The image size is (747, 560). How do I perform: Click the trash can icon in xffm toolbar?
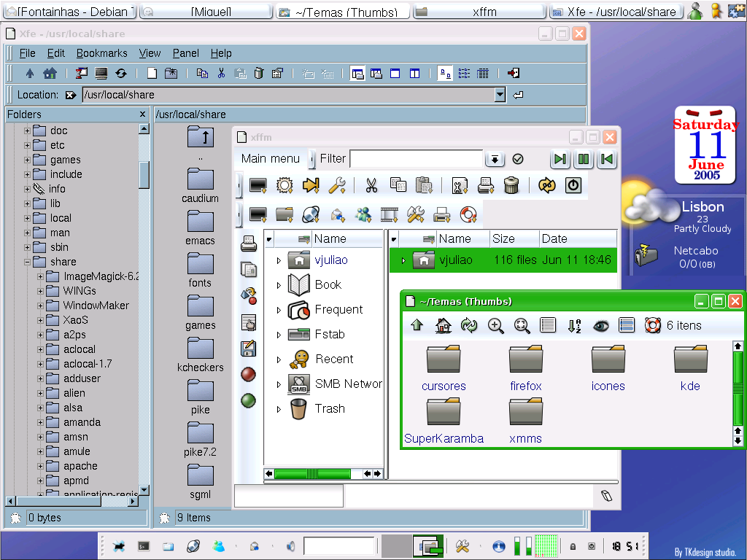pyautogui.click(x=511, y=185)
